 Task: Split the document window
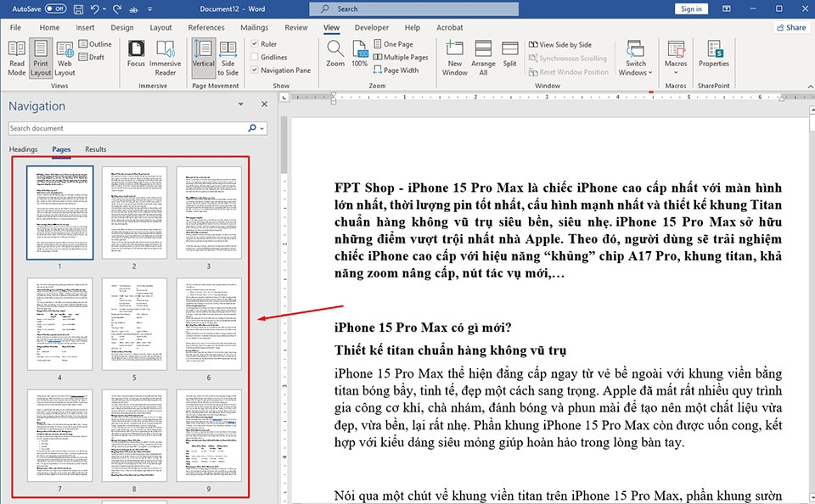510,54
